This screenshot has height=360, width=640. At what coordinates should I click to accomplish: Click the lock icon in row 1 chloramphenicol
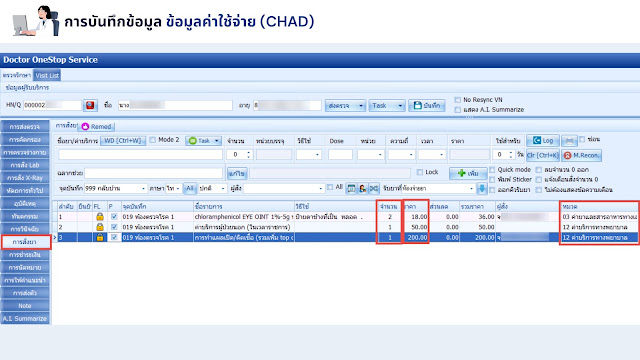(x=100, y=217)
